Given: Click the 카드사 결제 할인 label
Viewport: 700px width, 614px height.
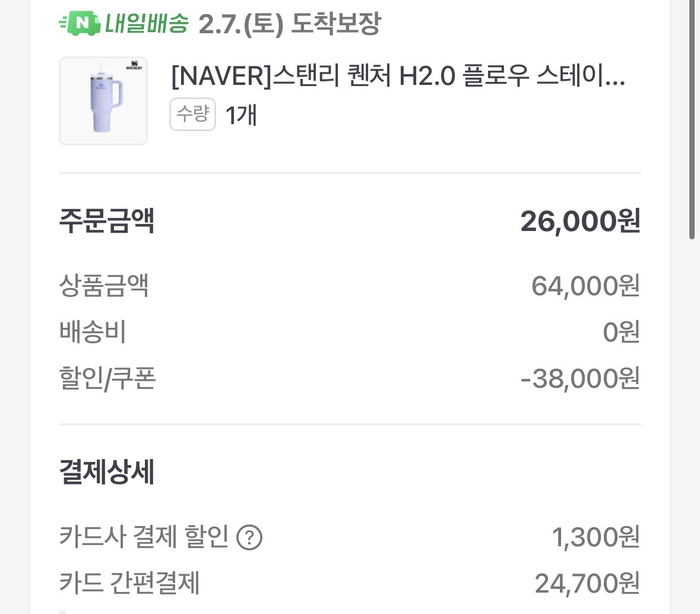Looking at the screenshot, I should tap(144, 537).
